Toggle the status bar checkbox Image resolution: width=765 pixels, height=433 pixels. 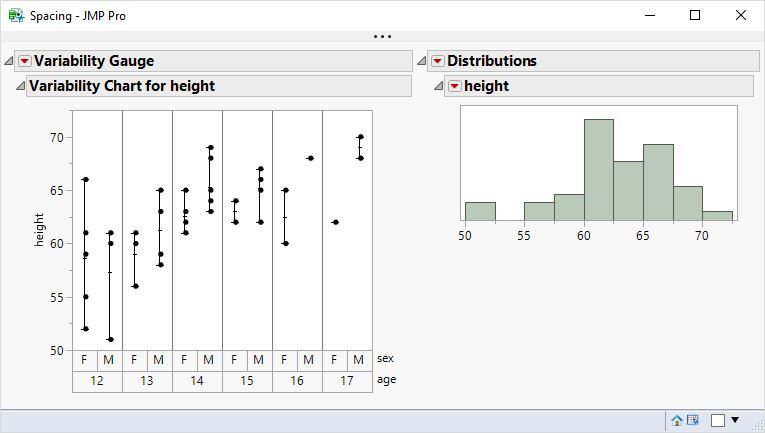pyautogui.click(x=718, y=421)
